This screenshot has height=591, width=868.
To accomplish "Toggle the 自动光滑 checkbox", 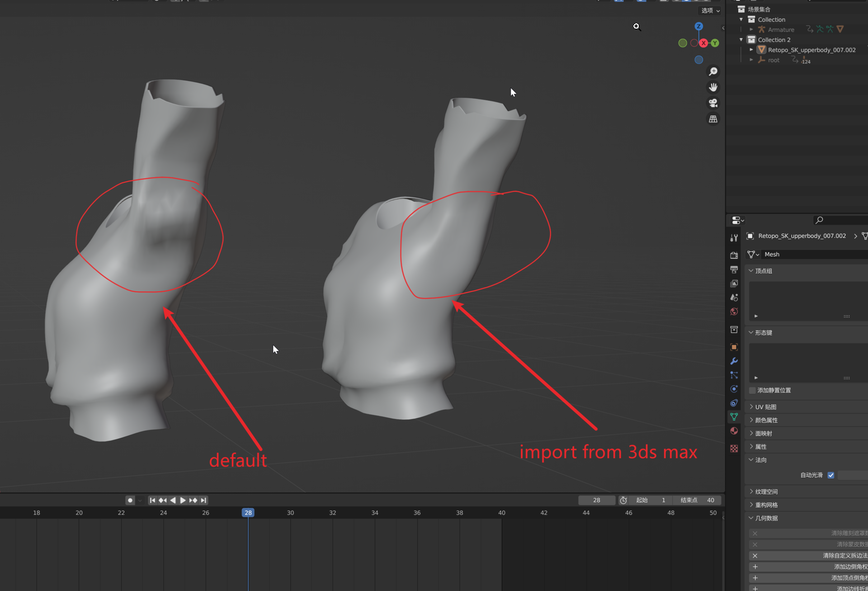I will pos(831,475).
